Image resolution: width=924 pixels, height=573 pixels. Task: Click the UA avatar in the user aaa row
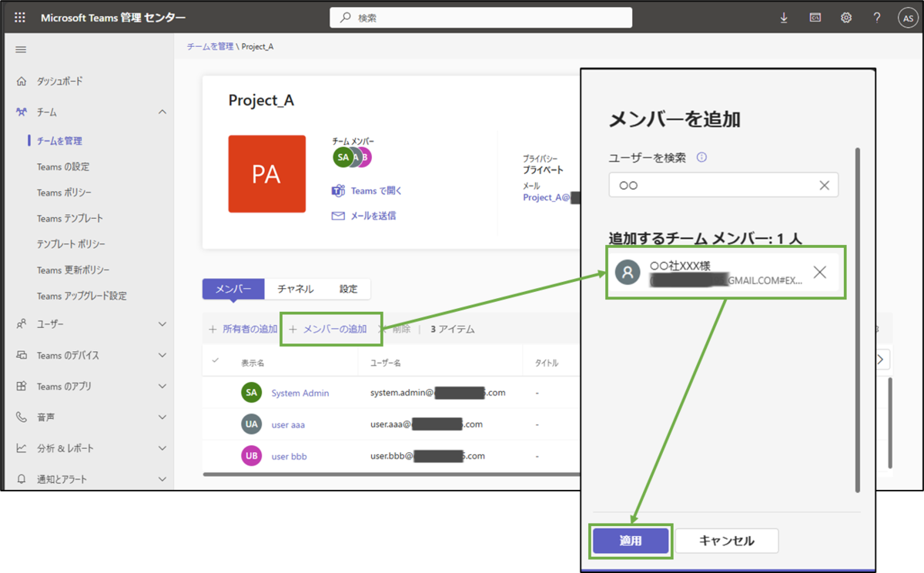click(251, 424)
